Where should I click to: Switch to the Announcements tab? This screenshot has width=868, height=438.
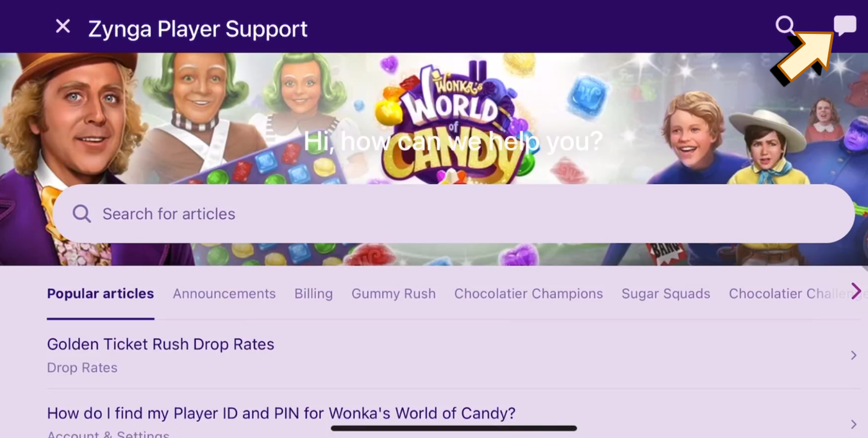point(224,293)
